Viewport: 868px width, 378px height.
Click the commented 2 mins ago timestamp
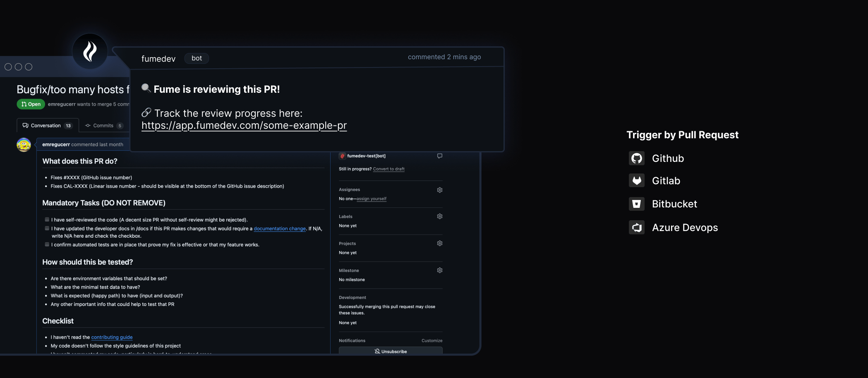tap(444, 57)
